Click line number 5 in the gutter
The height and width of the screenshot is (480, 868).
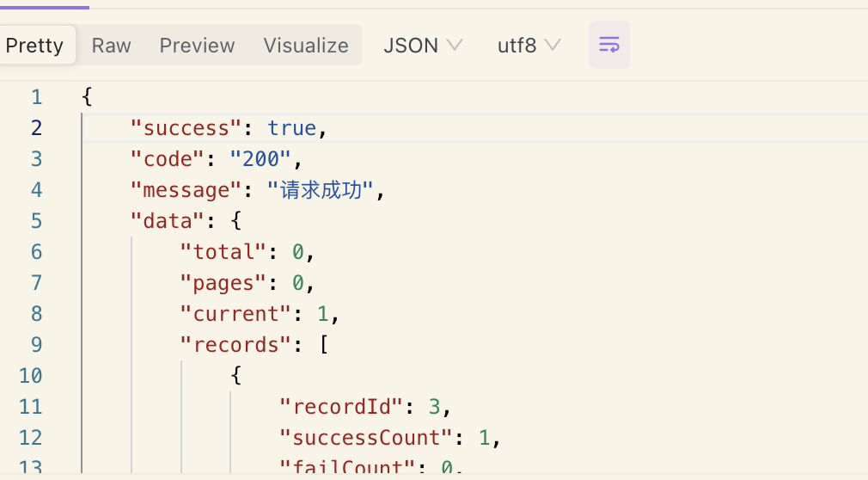(x=35, y=221)
